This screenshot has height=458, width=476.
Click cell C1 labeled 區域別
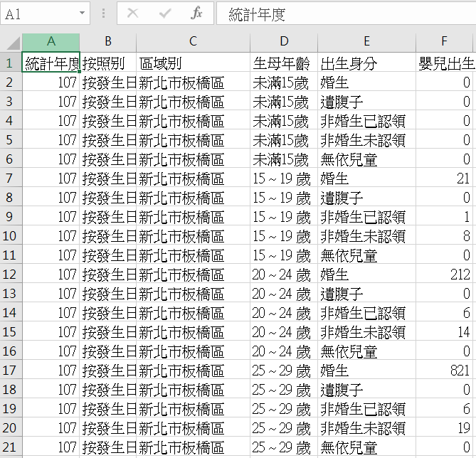(193, 63)
